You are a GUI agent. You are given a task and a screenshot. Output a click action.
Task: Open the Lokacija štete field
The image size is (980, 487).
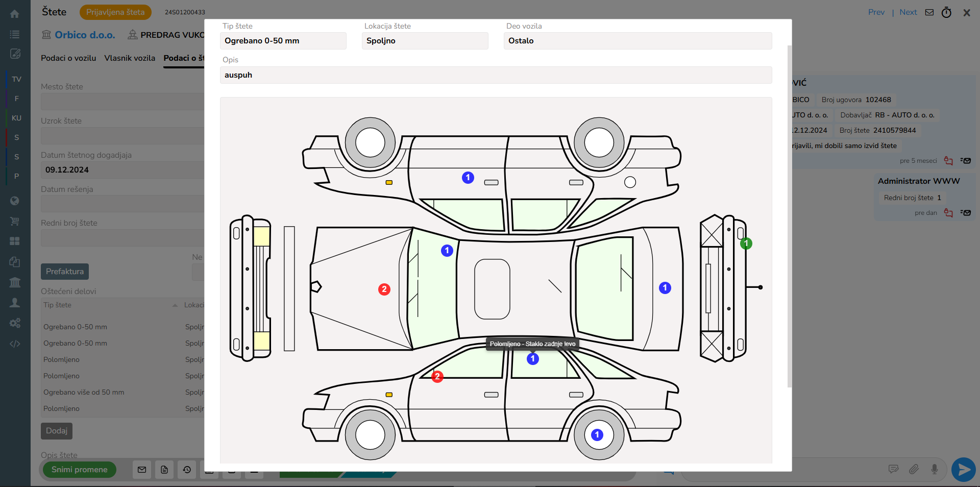[x=425, y=41]
